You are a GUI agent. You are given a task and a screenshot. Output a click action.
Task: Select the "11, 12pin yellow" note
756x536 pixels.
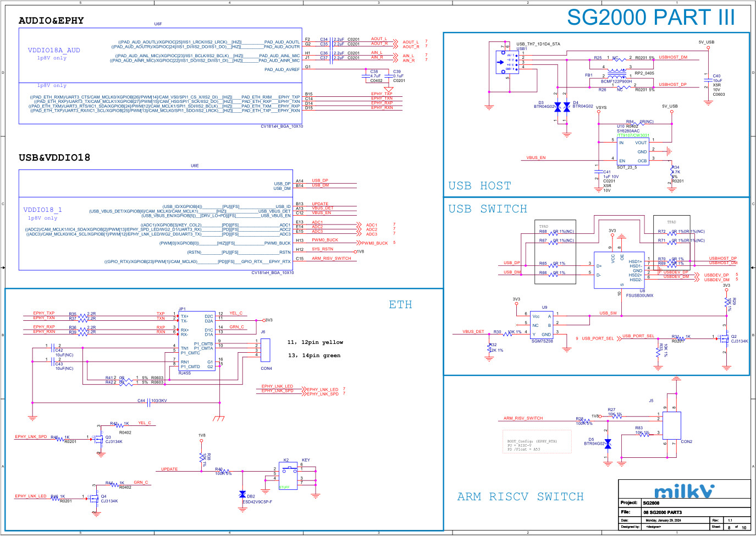(x=315, y=342)
